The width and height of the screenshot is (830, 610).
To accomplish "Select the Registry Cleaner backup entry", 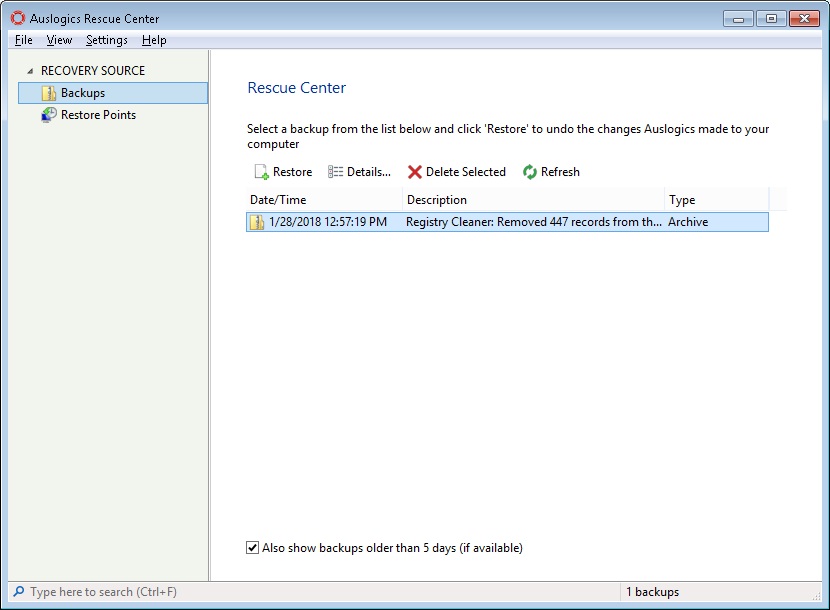I will tap(533, 222).
